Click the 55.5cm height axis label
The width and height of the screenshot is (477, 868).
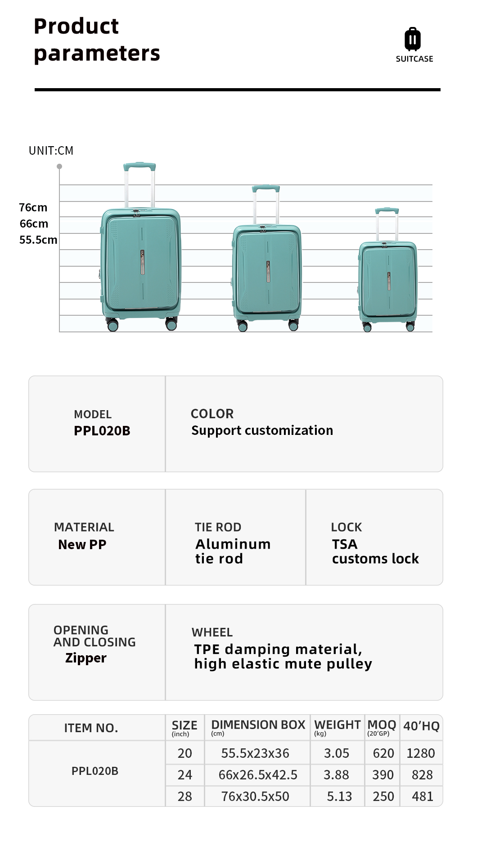tap(38, 240)
